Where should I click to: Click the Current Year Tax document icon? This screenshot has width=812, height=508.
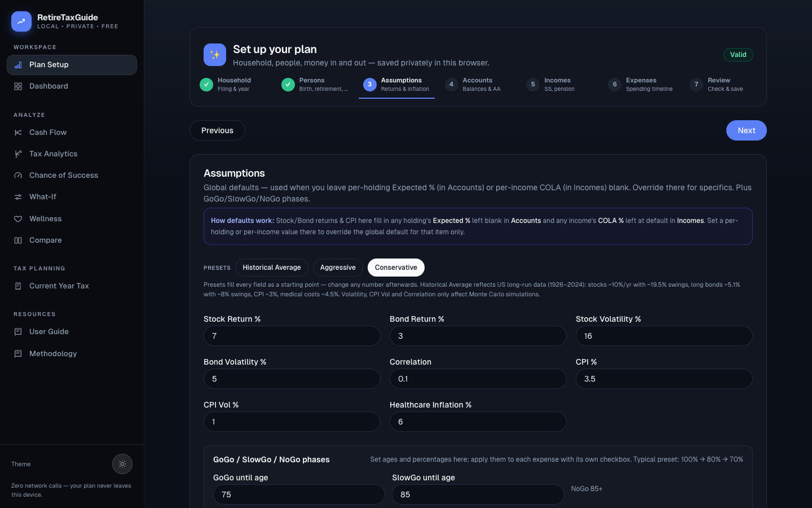tap(18, 286)
